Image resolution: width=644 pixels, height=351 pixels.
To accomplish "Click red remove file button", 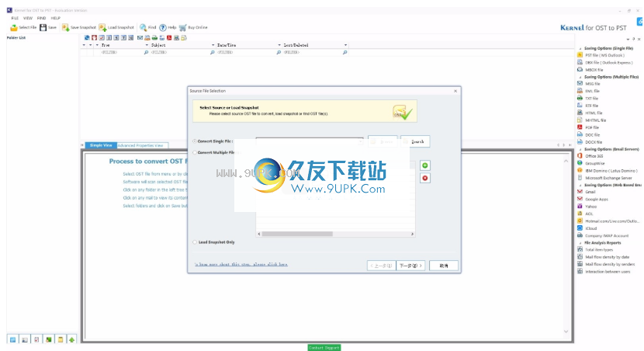I will point(425,179).
